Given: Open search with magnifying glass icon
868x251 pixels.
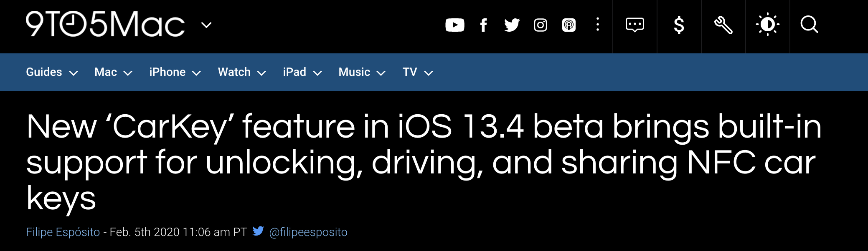Looking at the screenshot, I should point(809,24).
